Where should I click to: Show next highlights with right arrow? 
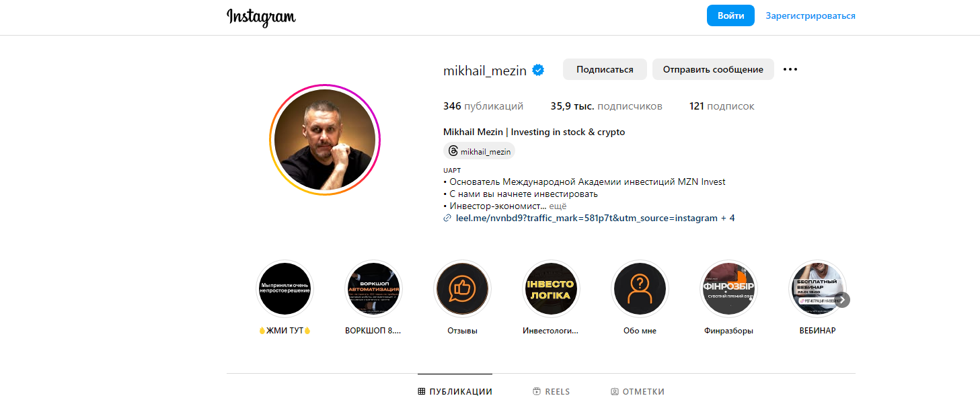click(843, 299)
